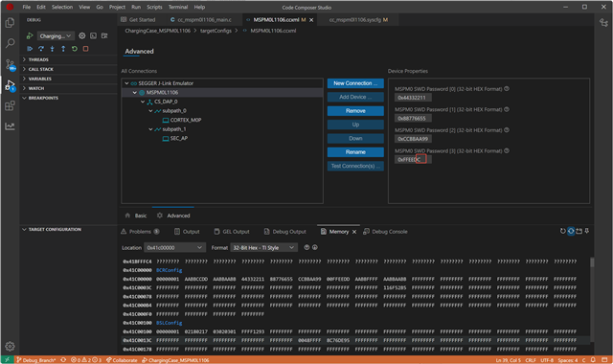This screenshot has height=364, width=613.
Task: Click the Step Out debug control
Action: coord(63,49)
